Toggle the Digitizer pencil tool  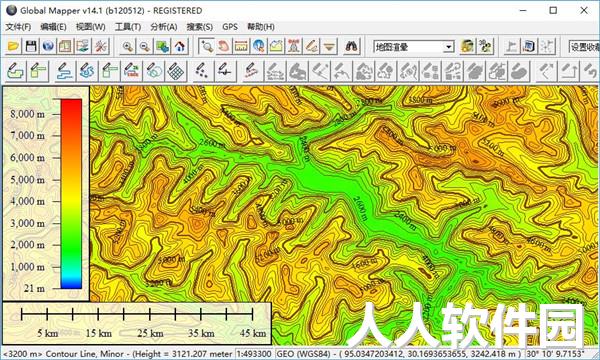[311, 47]
